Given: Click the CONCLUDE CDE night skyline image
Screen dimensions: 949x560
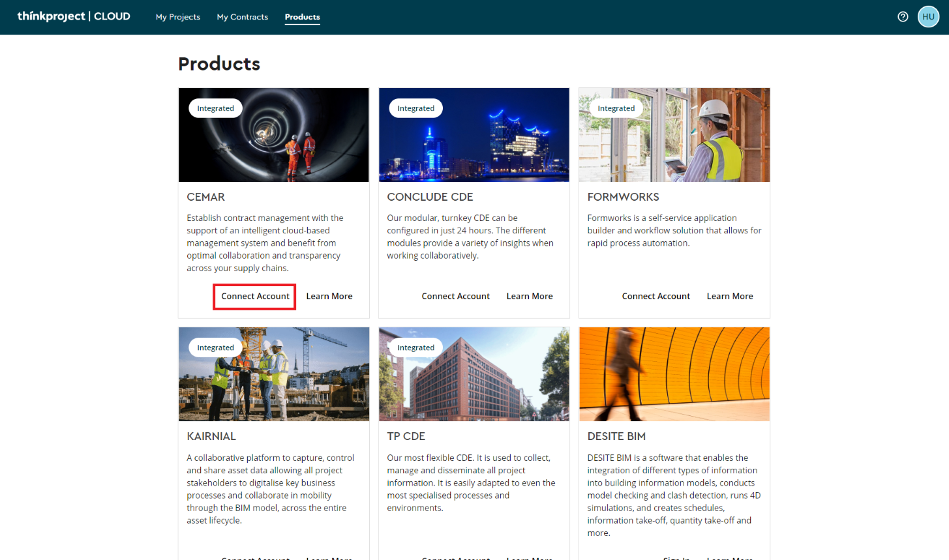Looking at the screenshot, I should (474, 135).
